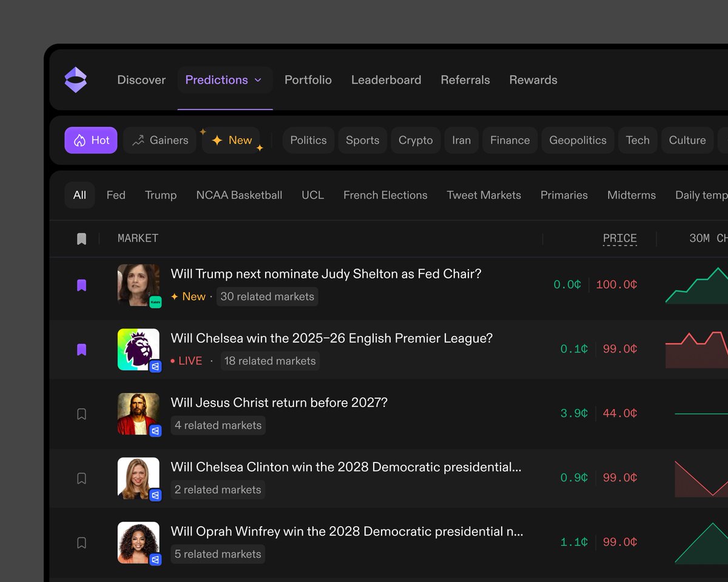Select the Tweet Markets sub-tab
Screen dimensions: 728x582
coord(484,195)
